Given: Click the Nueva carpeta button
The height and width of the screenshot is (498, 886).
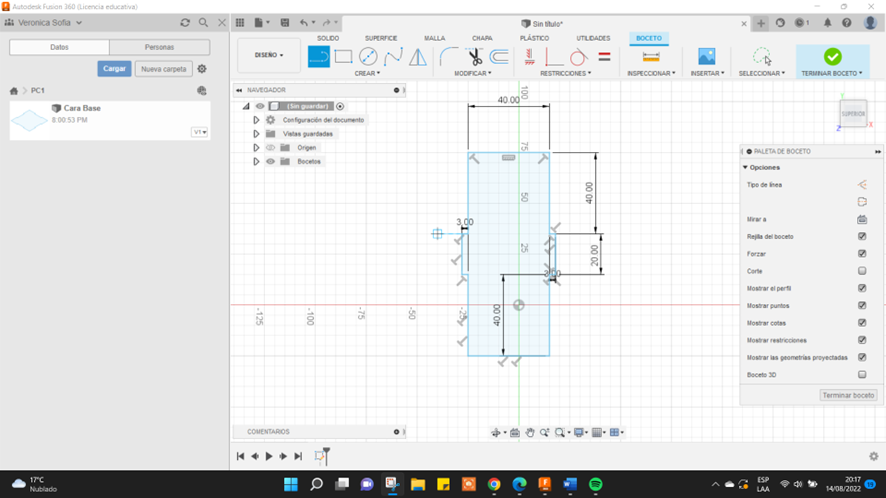Looking at the screenshot, I should [x=164, y=69].
